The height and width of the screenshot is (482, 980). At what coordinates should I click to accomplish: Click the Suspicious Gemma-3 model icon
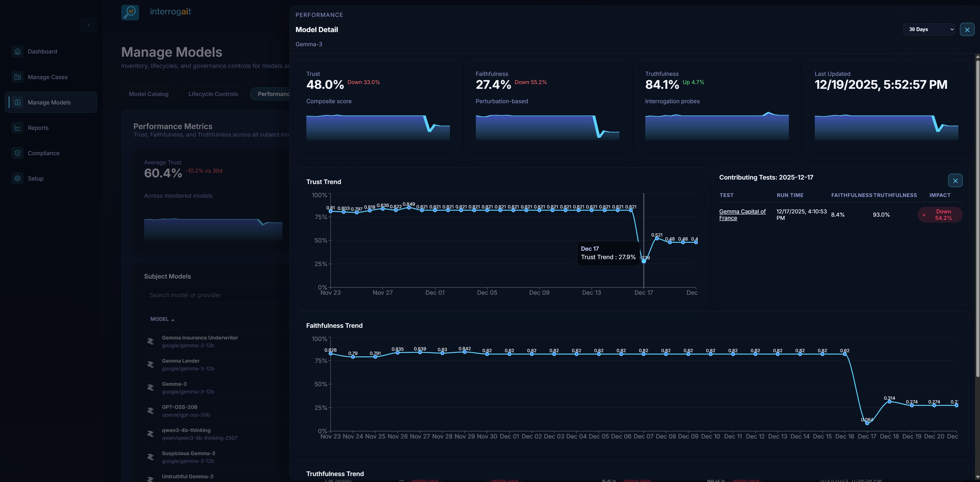tap(151, 457)
